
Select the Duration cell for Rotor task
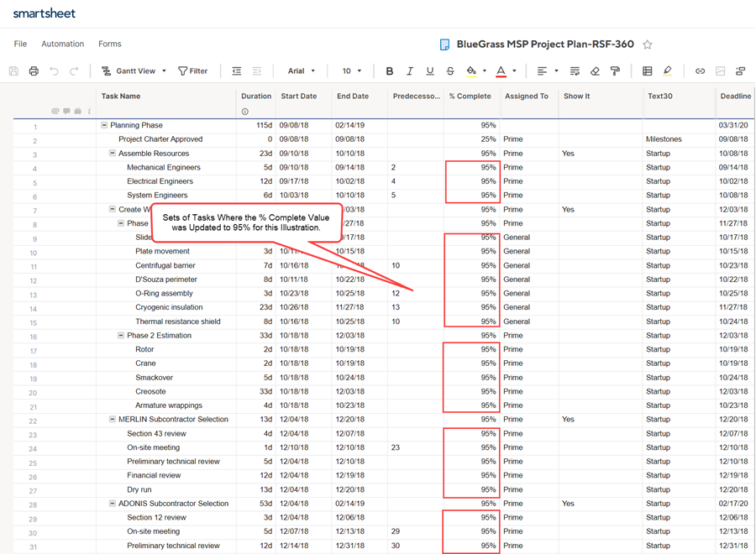click(x=256, y=349)
